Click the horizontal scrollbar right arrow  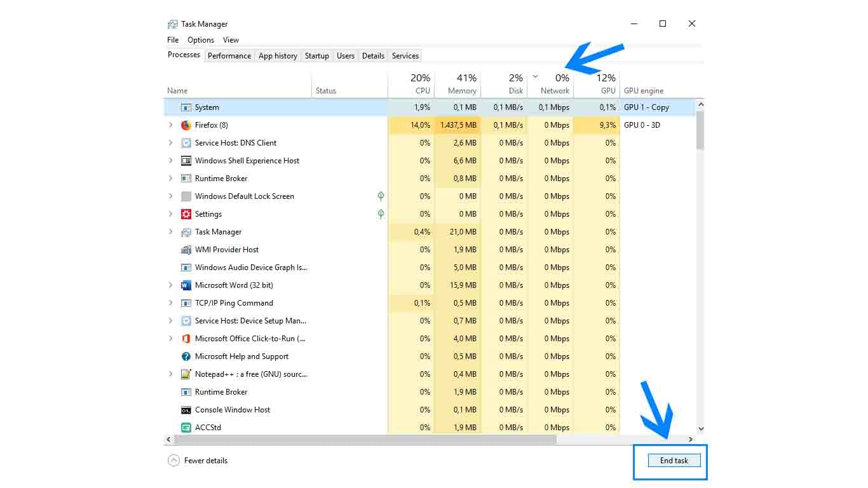(691, 439)
